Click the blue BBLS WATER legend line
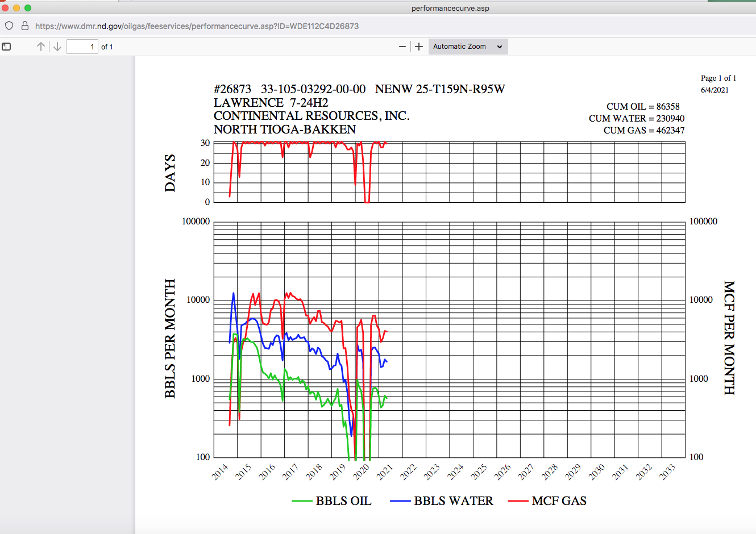756x534 pixels. (x=400, y=501)
